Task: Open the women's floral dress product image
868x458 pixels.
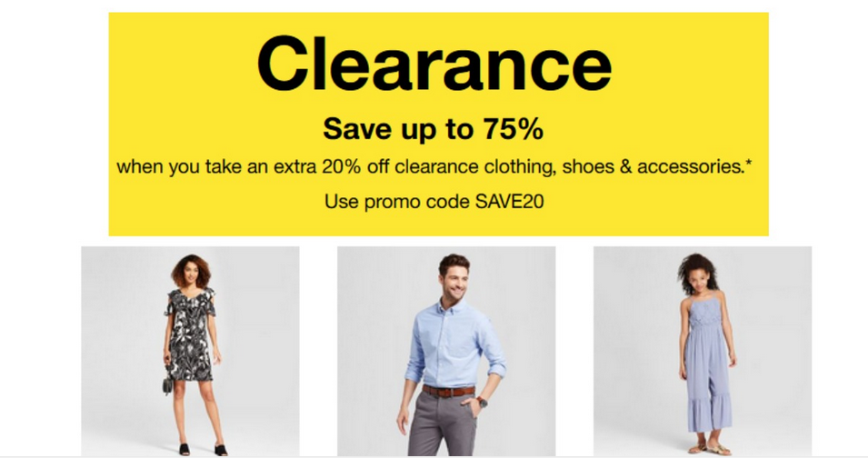Action: [x=191, y=352]
